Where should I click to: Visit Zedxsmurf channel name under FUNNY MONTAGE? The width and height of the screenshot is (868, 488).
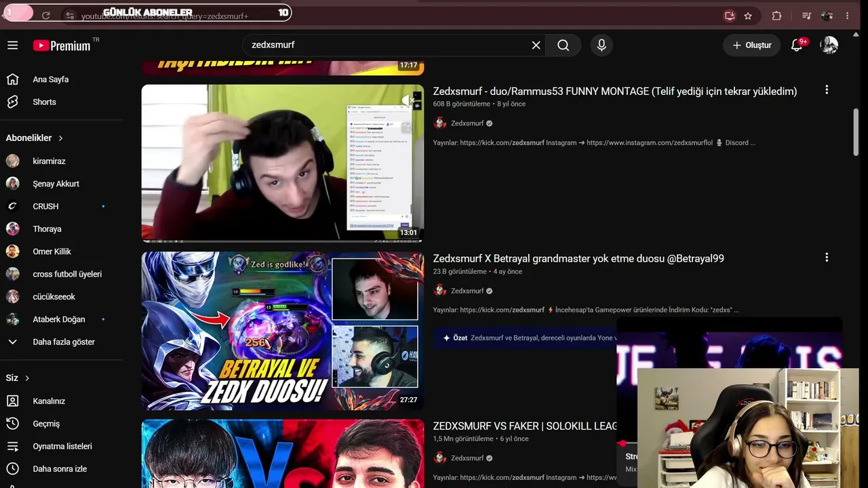pos(467,123)
